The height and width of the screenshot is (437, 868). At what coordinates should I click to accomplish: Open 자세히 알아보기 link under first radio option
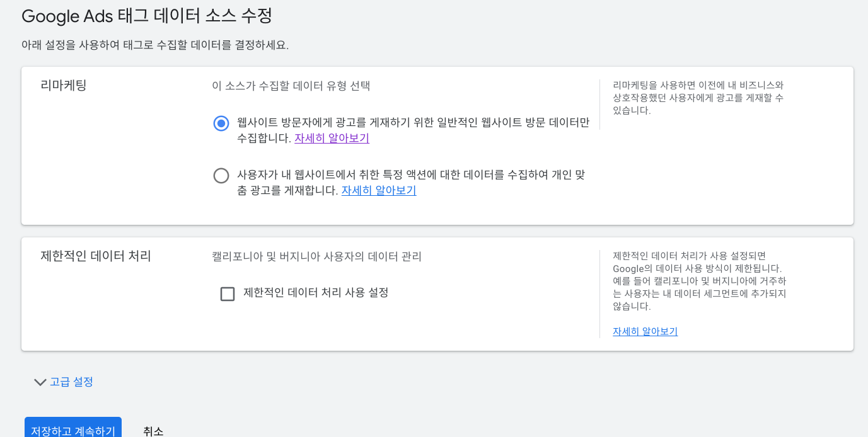click(332, 138)
